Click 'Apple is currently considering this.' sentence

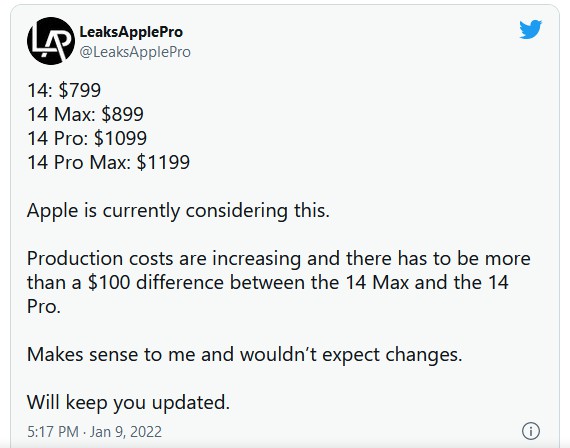click(178, 211)
